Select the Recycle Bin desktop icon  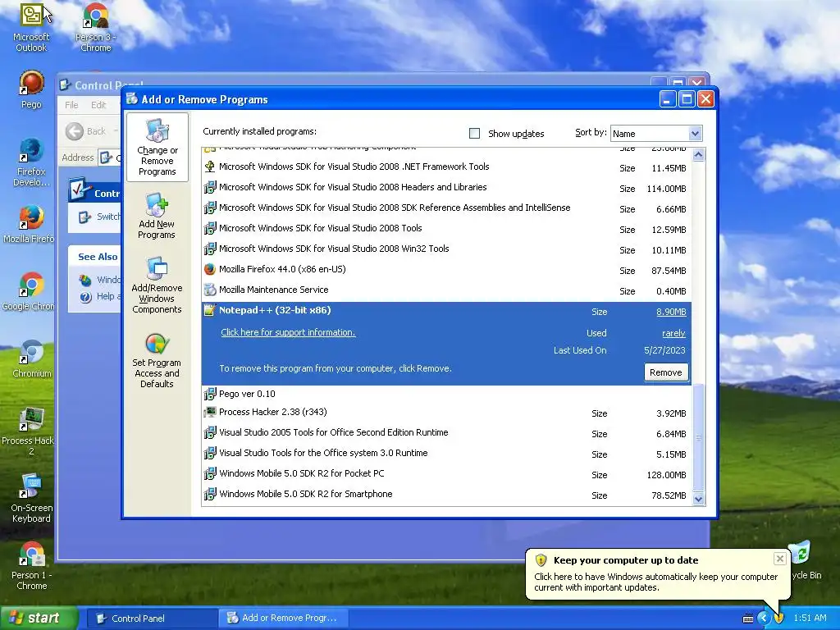(801, 553)
